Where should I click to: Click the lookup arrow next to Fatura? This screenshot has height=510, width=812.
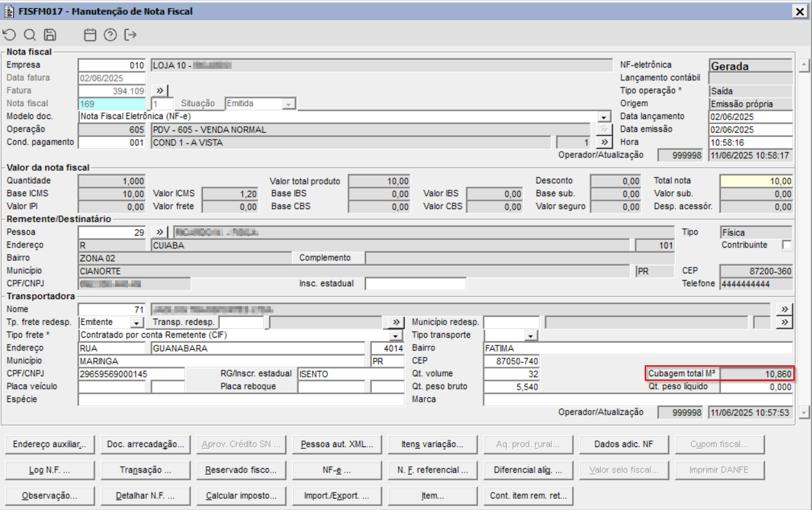160,91
